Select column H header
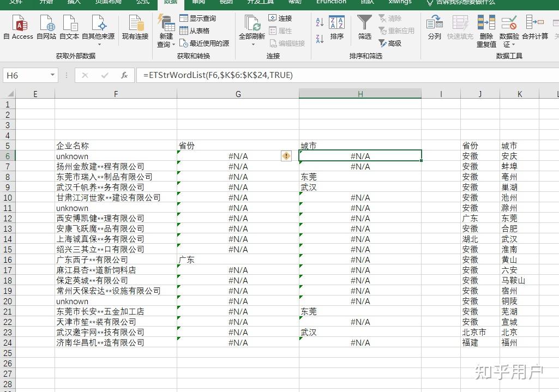 coord(360,94)
